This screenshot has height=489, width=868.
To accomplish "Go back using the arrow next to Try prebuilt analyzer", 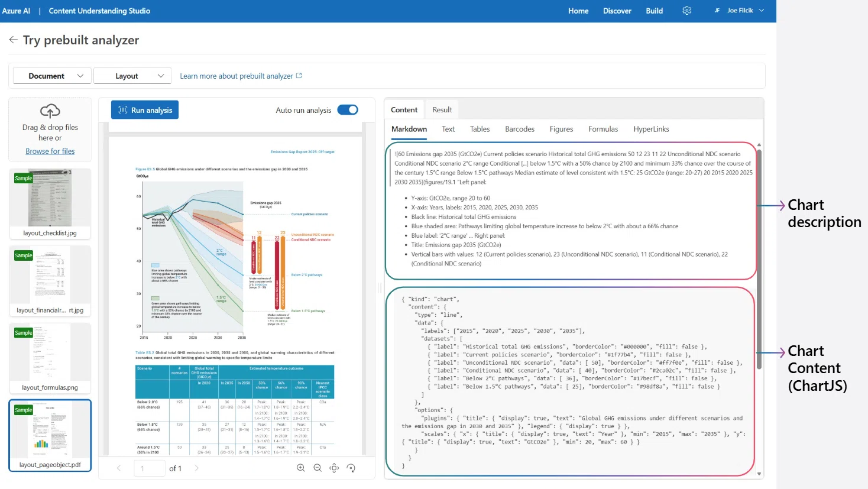I will 13,40.
